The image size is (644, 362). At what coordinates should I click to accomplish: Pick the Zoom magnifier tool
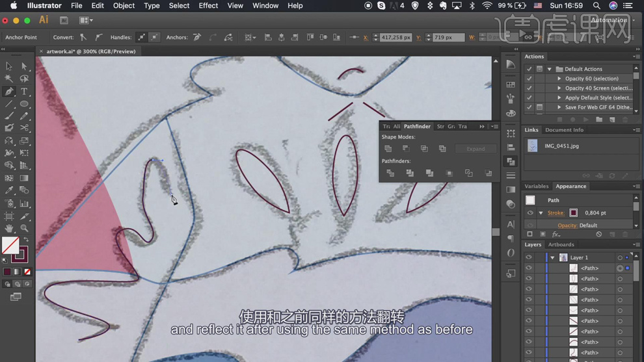pos(24,228)
